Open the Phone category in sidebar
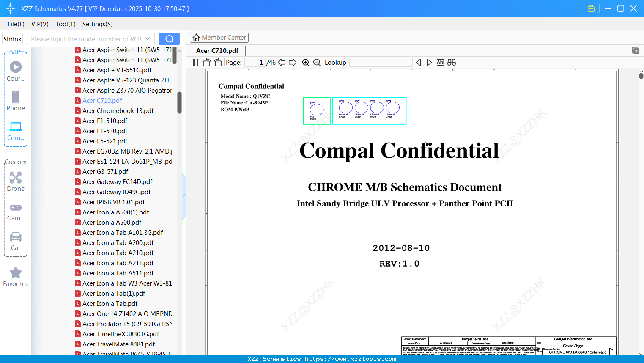 pyautogui.click(x=16, y=101)
